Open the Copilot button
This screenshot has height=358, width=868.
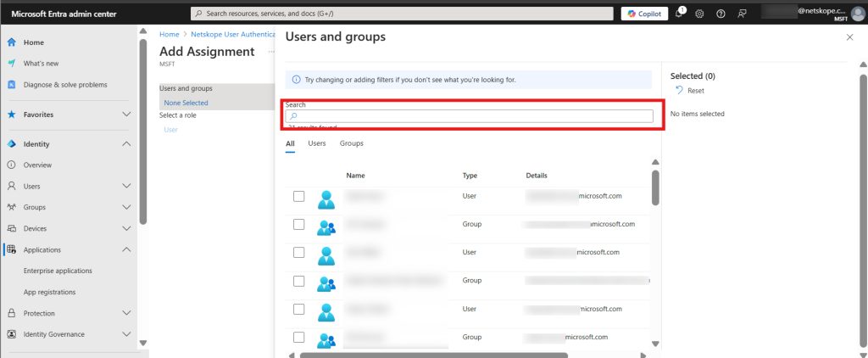(x=644, y=14)
